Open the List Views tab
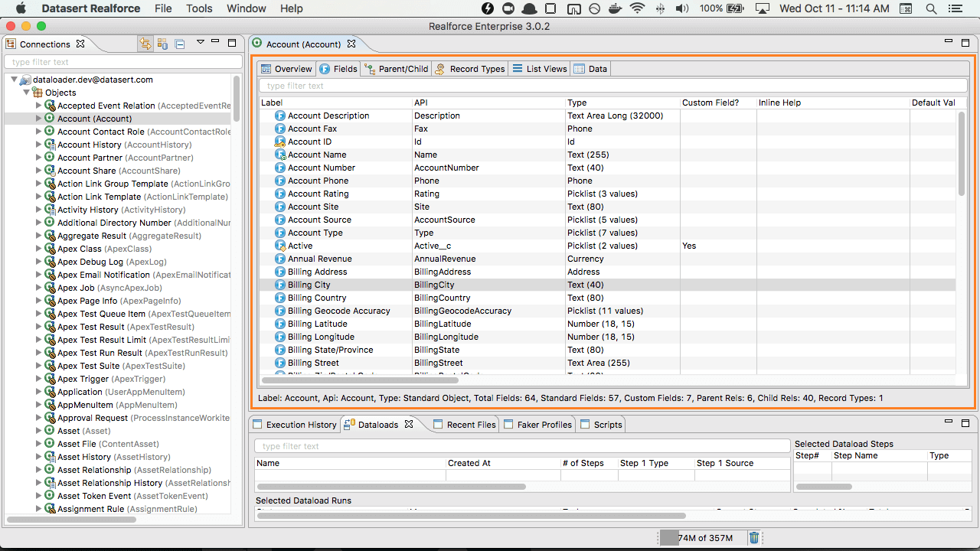 tap(540, 69)
